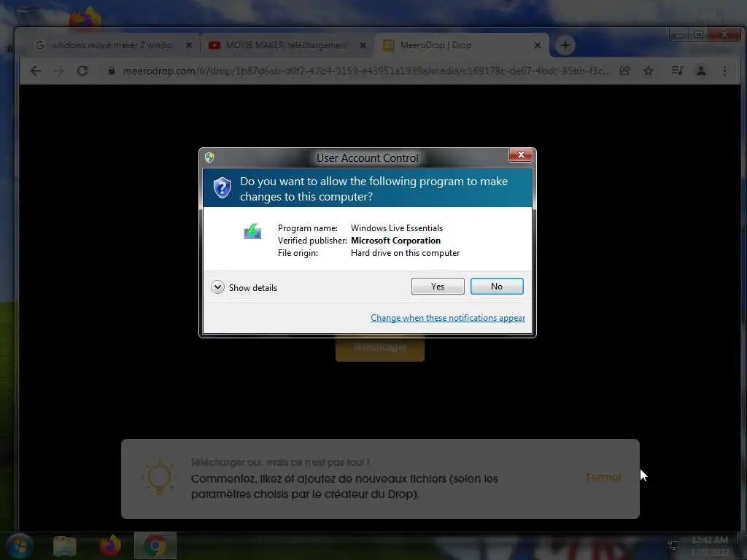Expand Show details chevron in UAC dialog
This screenshot has width=747, height=560.
pos(217,287)
